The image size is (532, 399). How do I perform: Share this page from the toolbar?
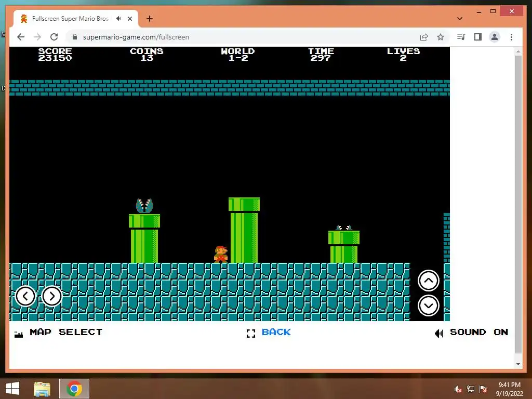(424, 37)
